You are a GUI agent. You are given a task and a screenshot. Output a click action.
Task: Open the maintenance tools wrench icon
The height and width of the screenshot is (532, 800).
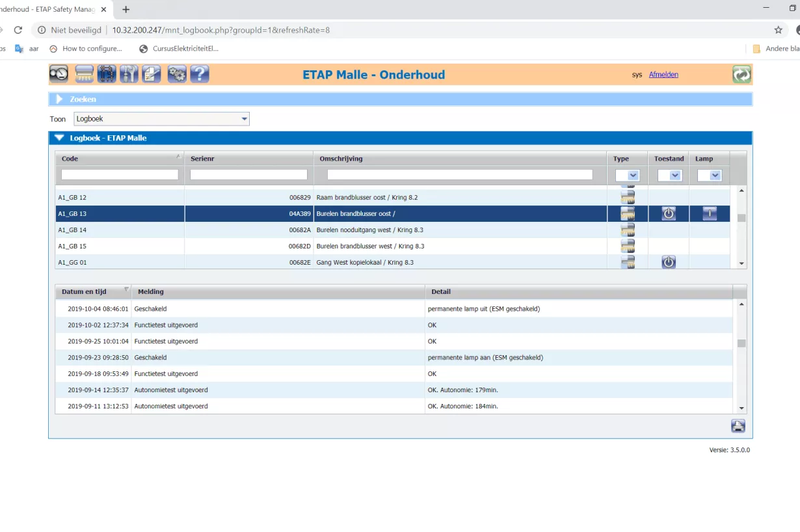(x=129, y=74)
